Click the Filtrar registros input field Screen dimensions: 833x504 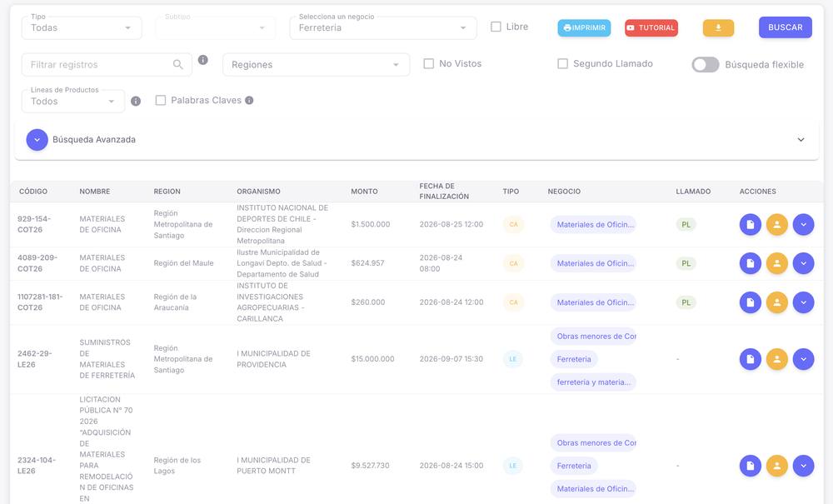pyautogui.click(x=107, y=65)
